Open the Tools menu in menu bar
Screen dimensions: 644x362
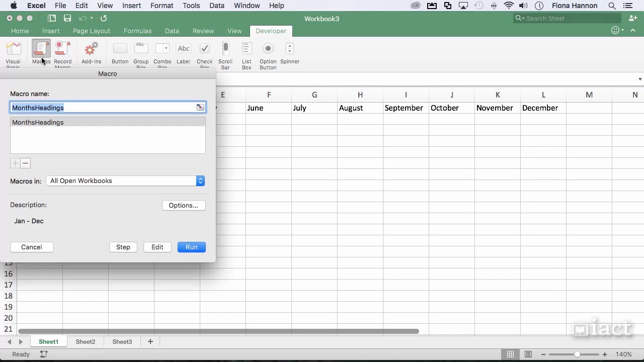pyautogui.click(x=191, y=6)
